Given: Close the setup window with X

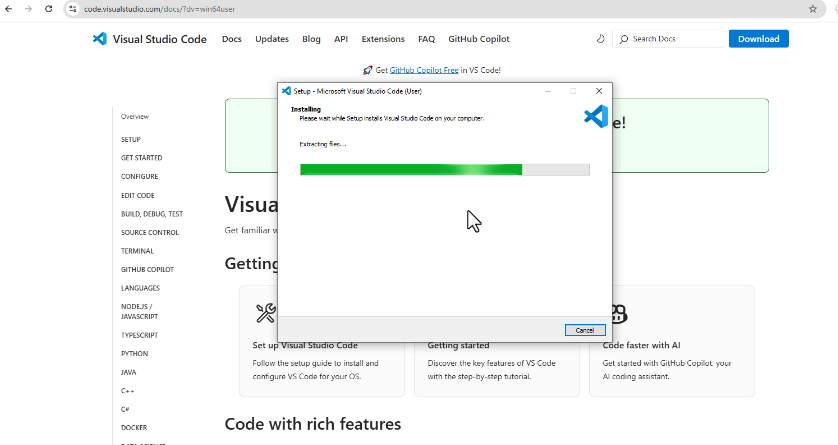Looking at the screenshot, I should (599, 91).
